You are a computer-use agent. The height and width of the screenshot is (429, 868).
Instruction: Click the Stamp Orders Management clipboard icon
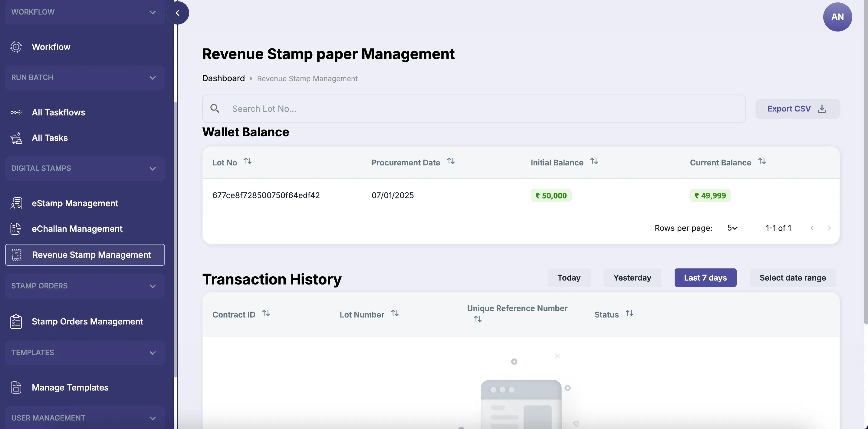16,321
